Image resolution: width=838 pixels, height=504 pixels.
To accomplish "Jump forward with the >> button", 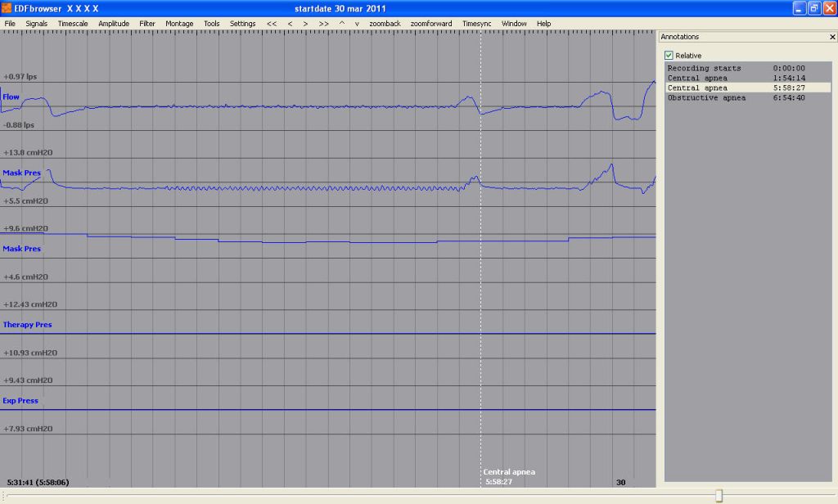I will 324,24.
